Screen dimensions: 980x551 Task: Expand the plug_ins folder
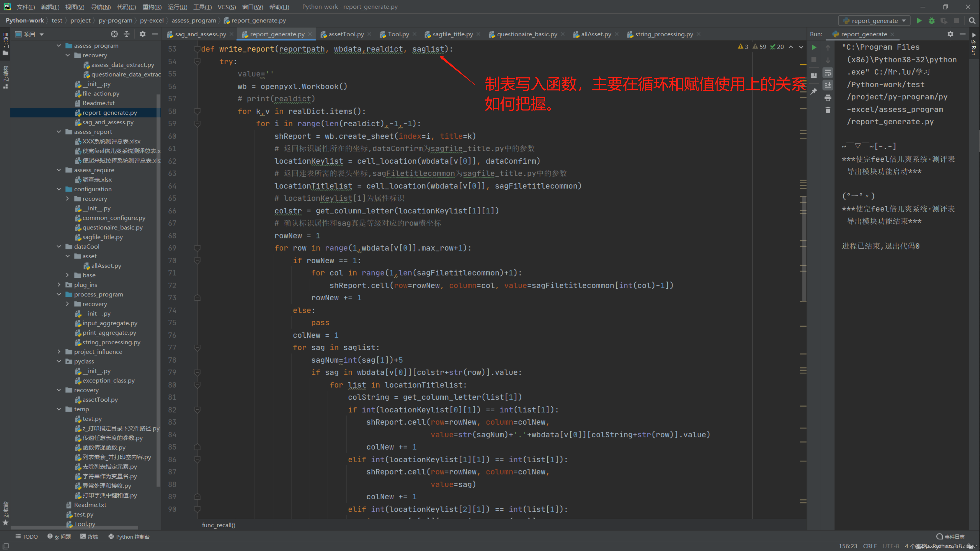point(59,284)
